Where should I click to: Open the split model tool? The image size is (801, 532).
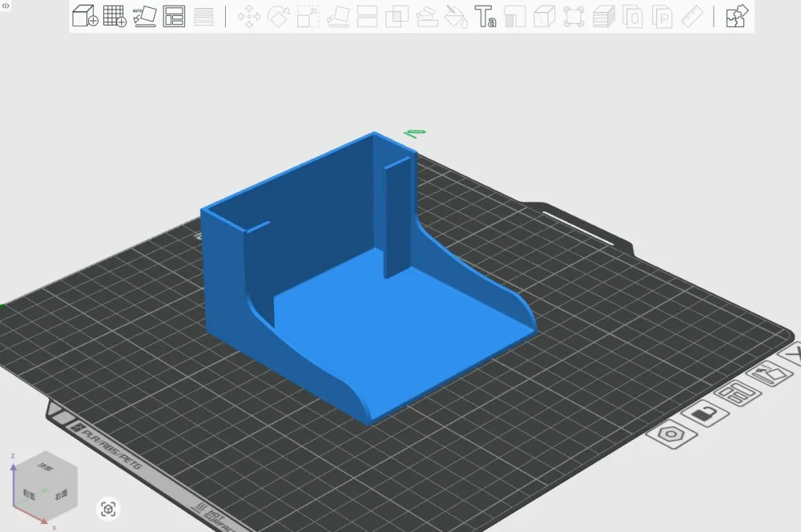click(367, 15)
